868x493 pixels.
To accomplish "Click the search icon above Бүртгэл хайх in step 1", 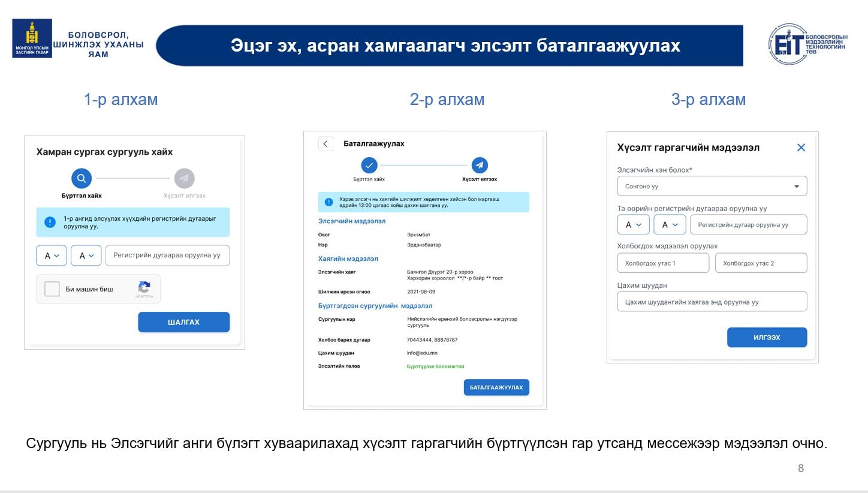I will point(82,178).
